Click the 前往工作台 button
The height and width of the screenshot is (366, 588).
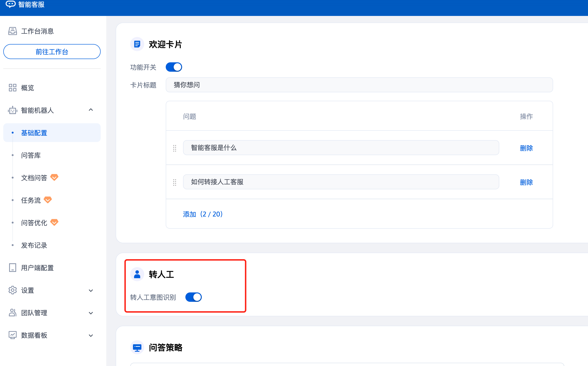click(52, 52)
